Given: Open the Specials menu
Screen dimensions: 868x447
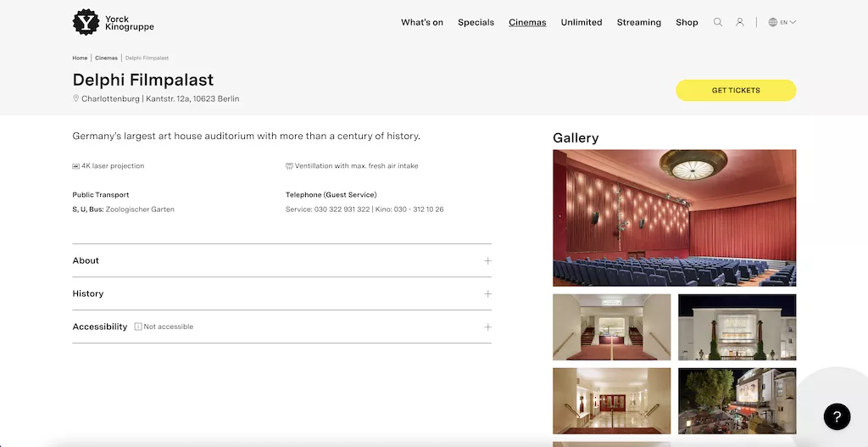Looking at the screenshot, I should [x=476, y=22].
